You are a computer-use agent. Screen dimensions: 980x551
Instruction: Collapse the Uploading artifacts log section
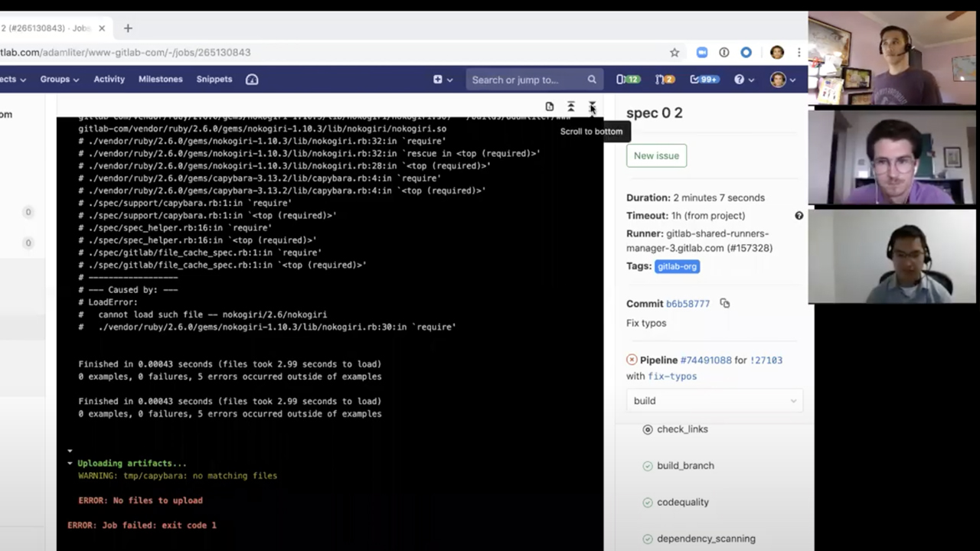[x=70, y=464]
